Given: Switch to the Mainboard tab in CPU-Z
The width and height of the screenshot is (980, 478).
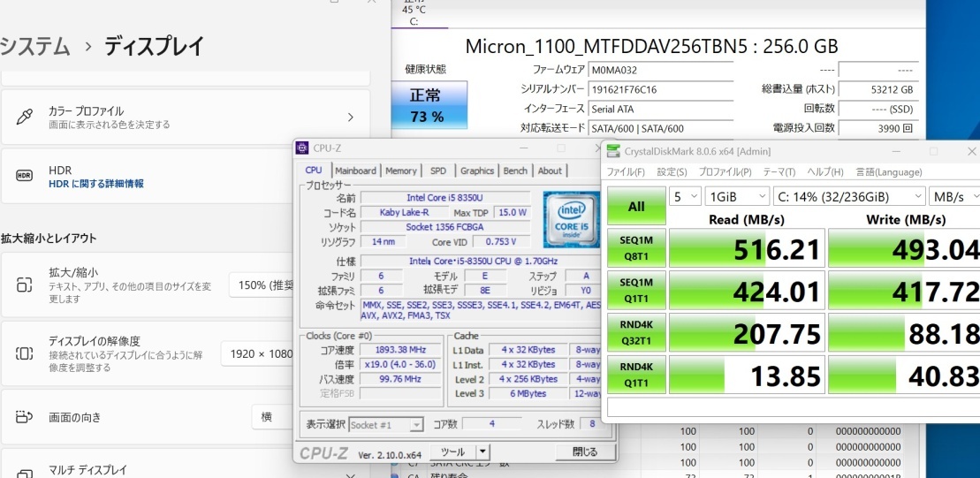Looking at the screenshot, I should (x=355, y=171).
